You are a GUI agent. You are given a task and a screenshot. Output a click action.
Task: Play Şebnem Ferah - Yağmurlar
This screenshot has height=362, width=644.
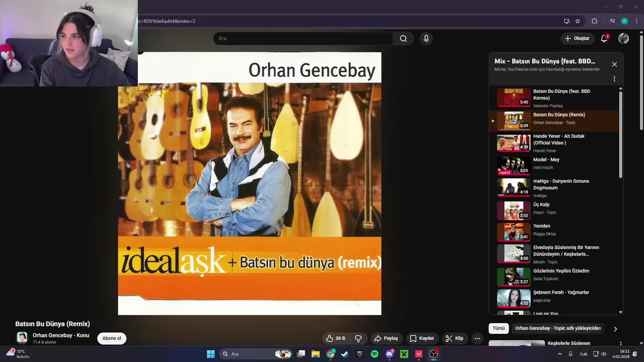pyautogui.click(x=553, y=298)
